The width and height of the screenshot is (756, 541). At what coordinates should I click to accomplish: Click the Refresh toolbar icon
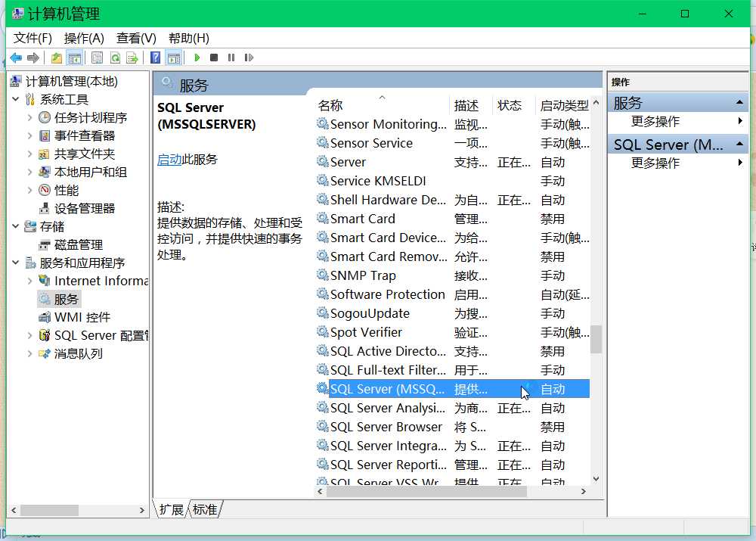[x=115, y=58]
